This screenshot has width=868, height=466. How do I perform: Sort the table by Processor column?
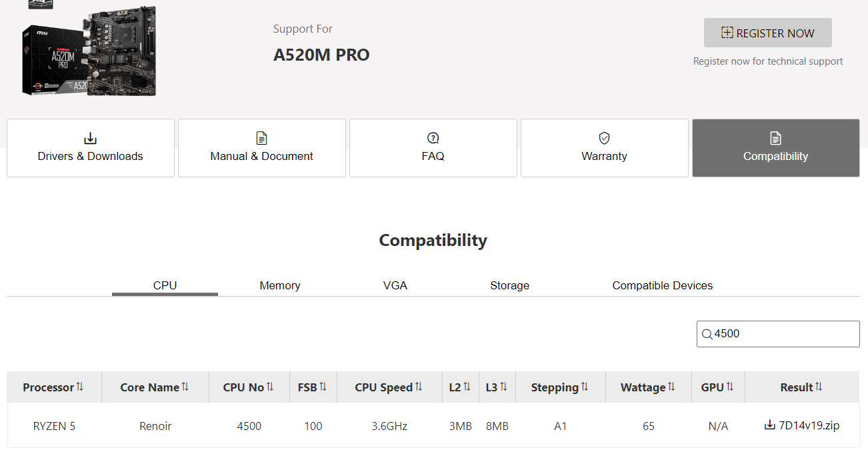pos(80,387)
